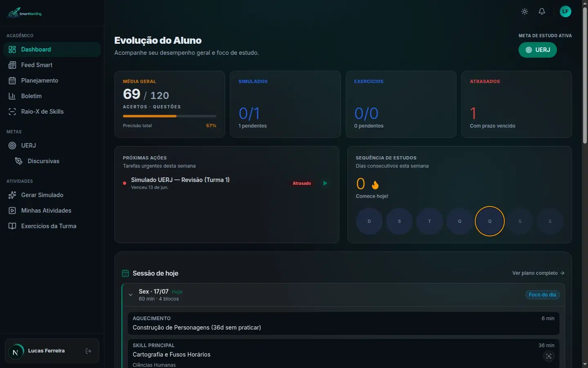Click the Dashboard grid icon

(x=12, y=49)
